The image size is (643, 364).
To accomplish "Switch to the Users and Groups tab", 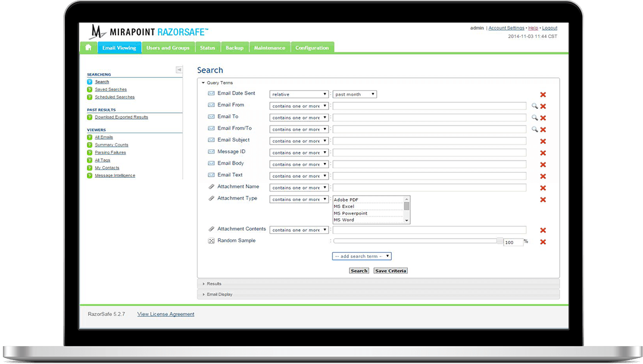I will coord(168,48).
